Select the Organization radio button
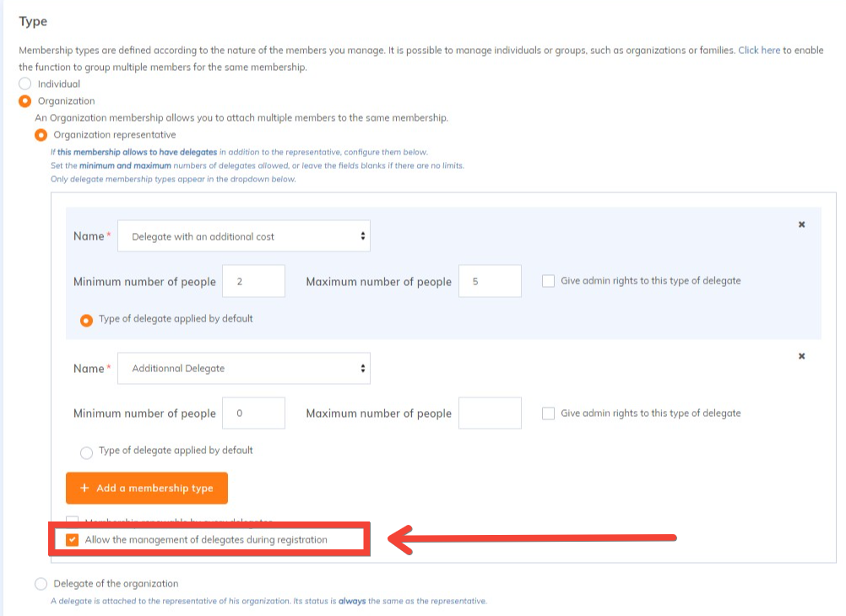 point(25,101)
